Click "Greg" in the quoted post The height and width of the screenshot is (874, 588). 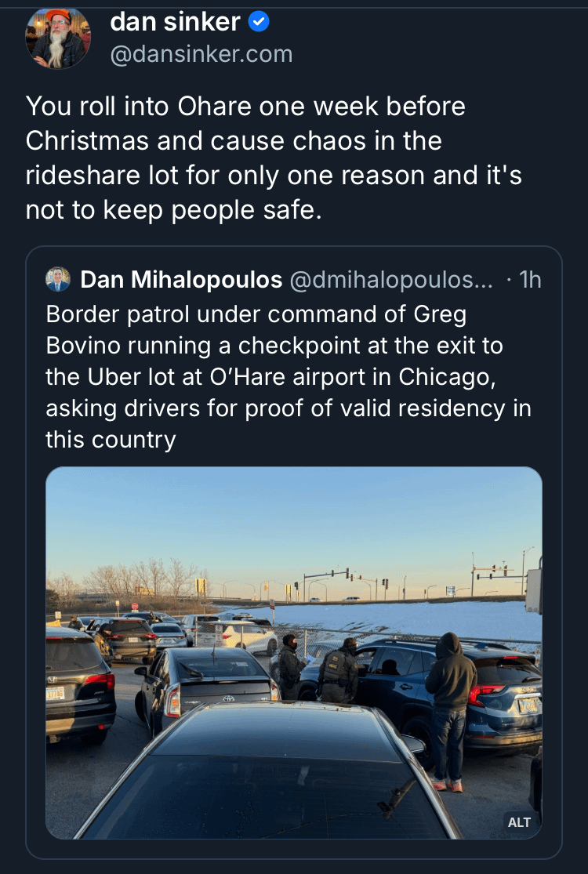click(441, 315)
